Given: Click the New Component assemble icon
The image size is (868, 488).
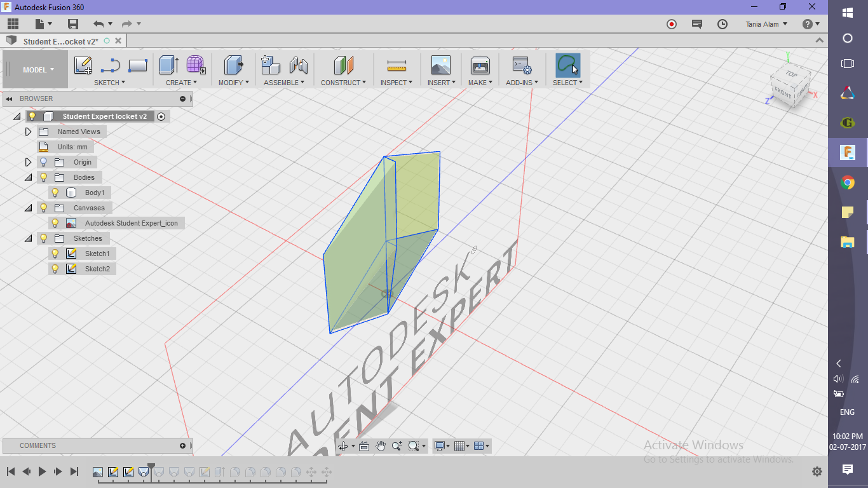Looking at the screenshot, I should (271, 65).
